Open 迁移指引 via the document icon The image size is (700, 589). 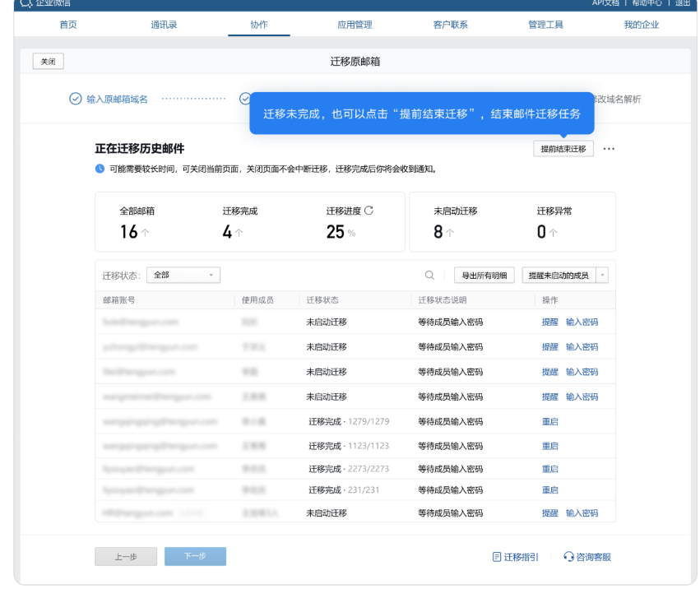coord(498,556)
